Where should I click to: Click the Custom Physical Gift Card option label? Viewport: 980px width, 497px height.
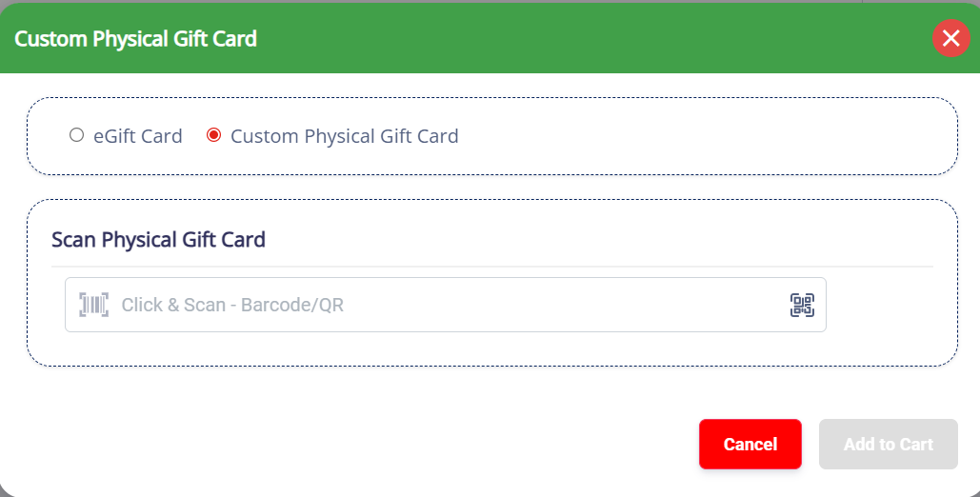(x=344, y=136)
